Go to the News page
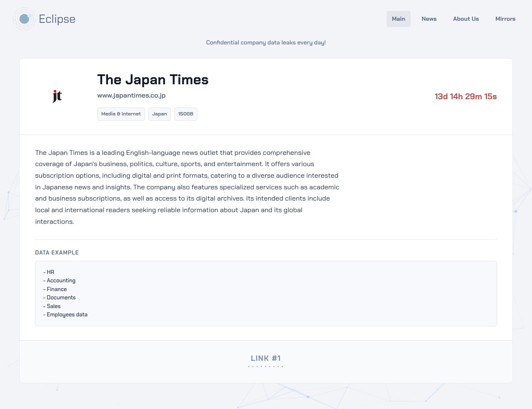This screenshot has height=409, width=532. [429, 19]
